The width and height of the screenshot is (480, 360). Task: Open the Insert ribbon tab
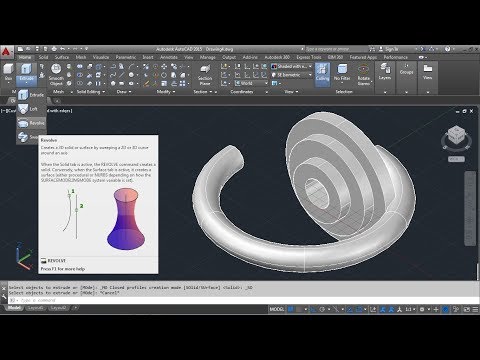coord(148,57)
